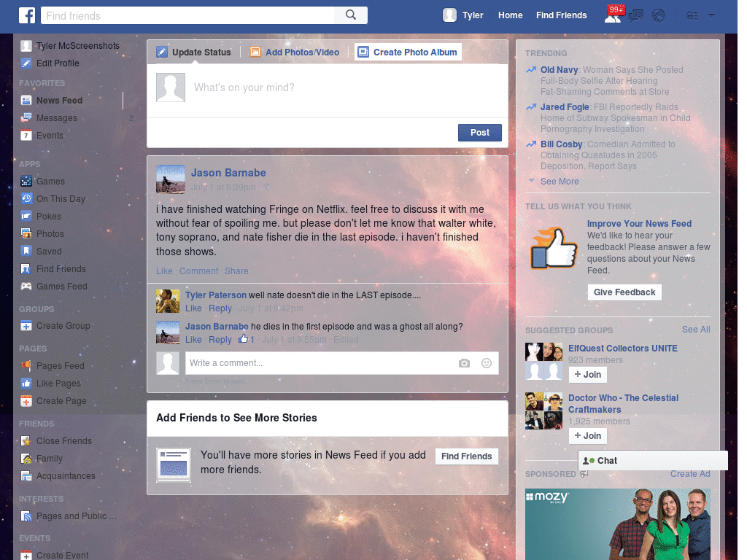
Task: Click the Pages and Public feed icon
Action: 26,516
